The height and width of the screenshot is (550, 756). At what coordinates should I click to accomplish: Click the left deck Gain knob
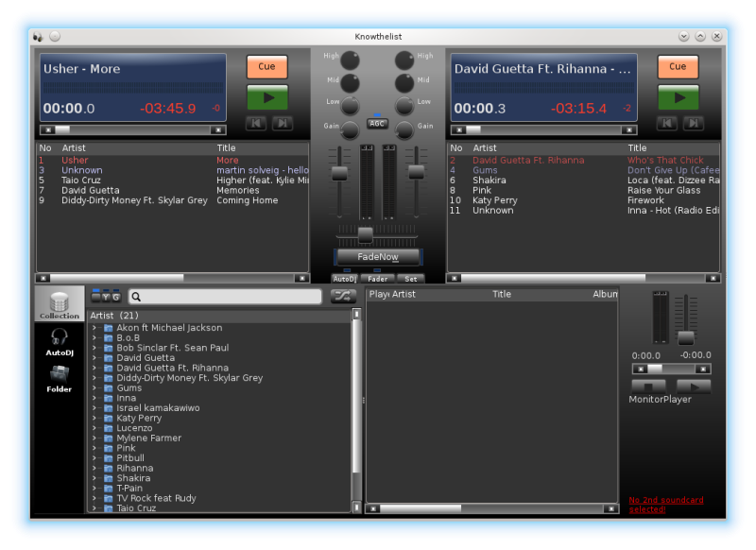point(350,129)
